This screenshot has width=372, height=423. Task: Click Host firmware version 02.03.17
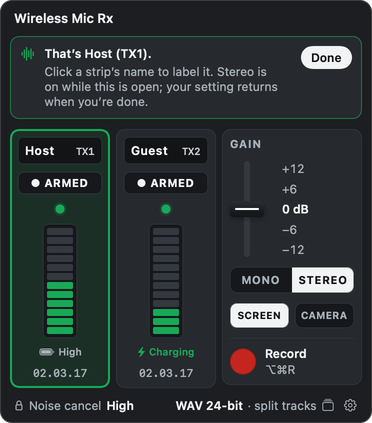click(x=60, y=373)
